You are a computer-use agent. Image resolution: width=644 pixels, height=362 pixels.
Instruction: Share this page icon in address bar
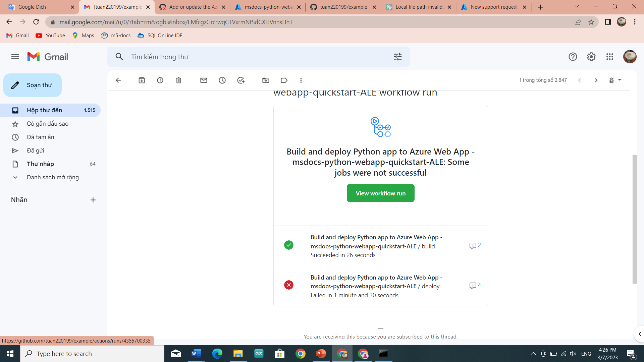point(578,22)
